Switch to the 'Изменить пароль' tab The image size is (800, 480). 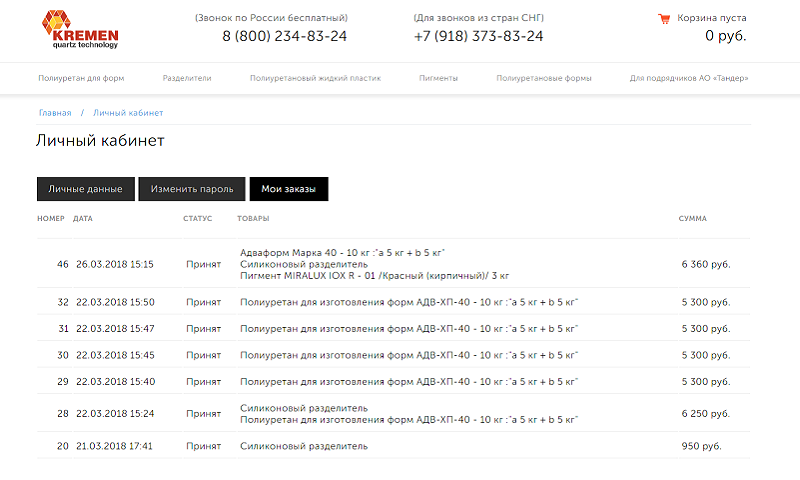coord(192,189)
